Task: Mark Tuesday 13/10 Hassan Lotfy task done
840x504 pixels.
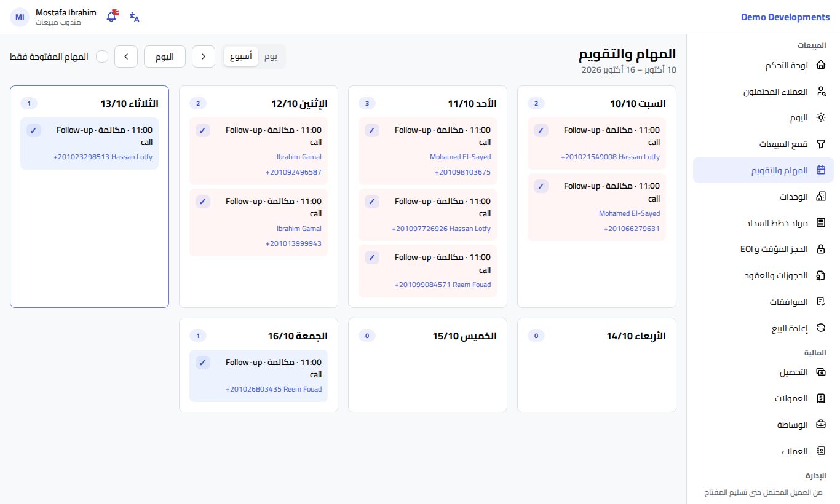Action: click(34, 130)
